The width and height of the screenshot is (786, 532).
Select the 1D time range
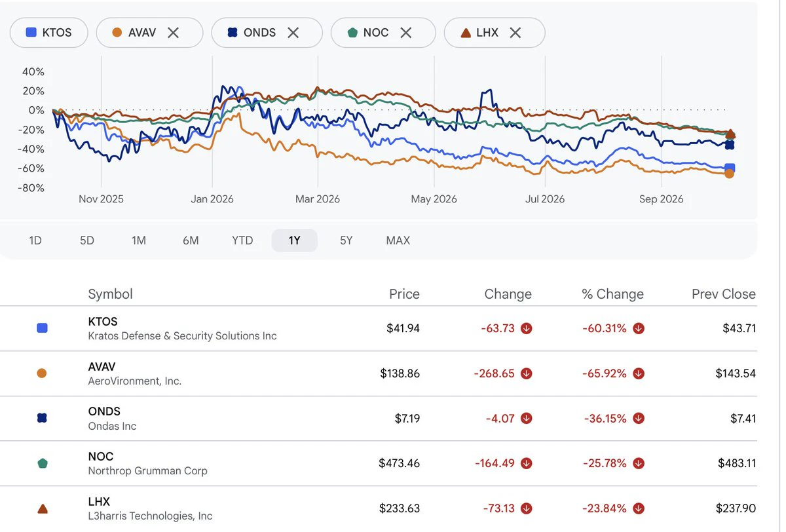tap(35, 240)
